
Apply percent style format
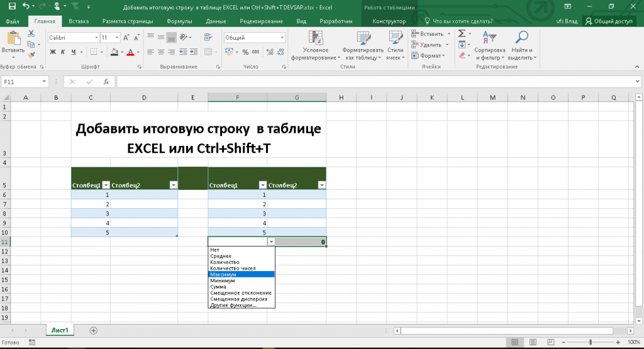click(x=245, y=52)
